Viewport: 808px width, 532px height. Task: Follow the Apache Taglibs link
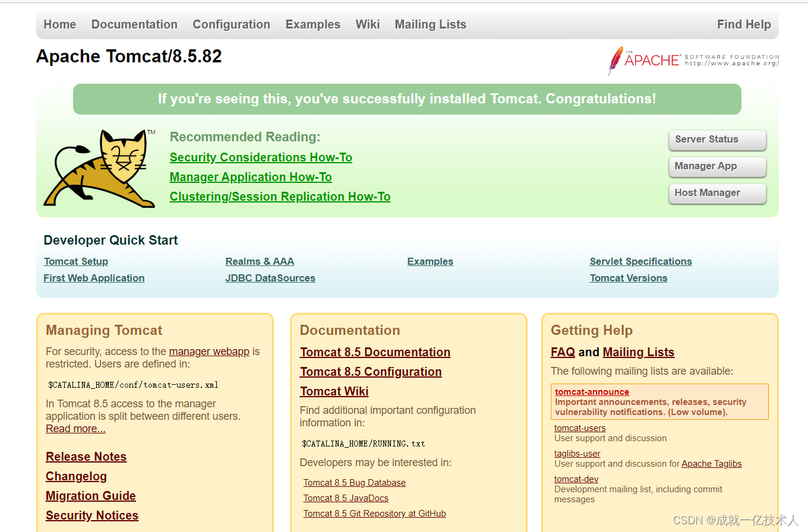(712, 464)
